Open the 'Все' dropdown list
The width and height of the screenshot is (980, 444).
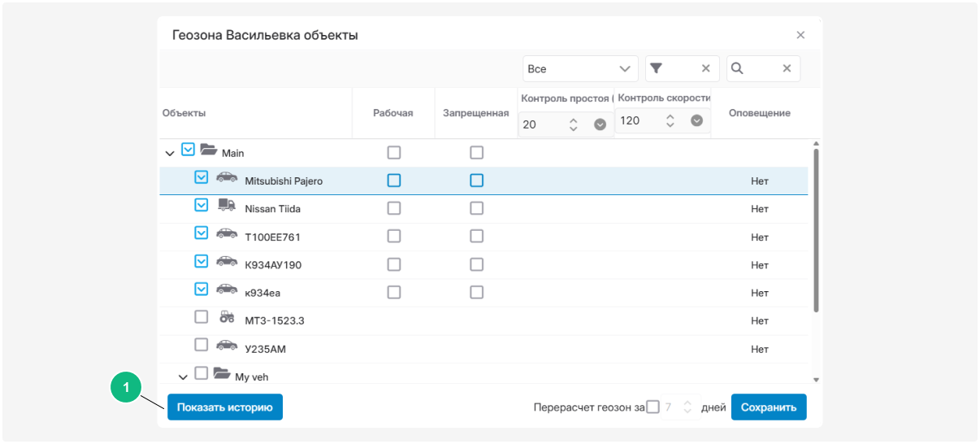coord(580,69)
